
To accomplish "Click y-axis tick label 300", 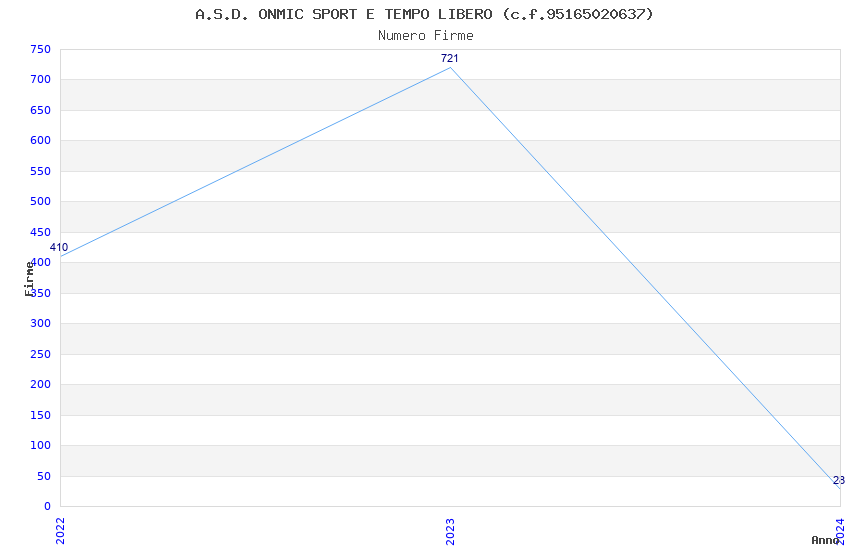I will point(41,323).
